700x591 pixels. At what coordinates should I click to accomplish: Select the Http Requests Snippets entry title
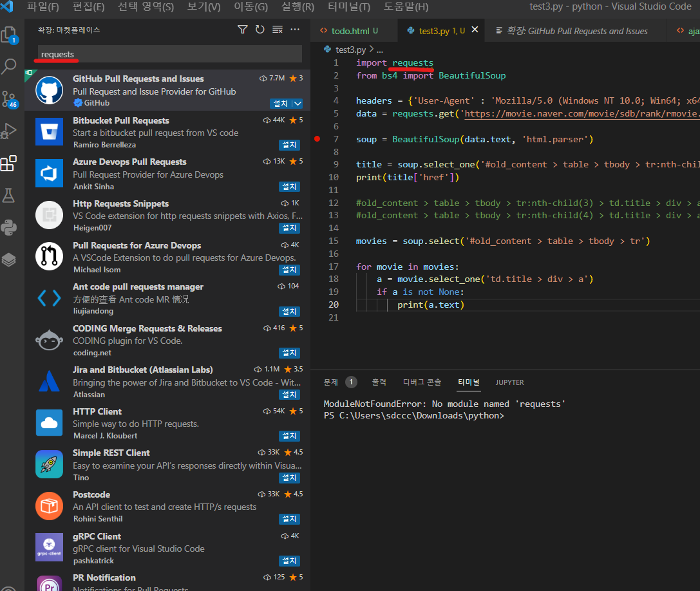pyautogui.click(x=120, y=203)
